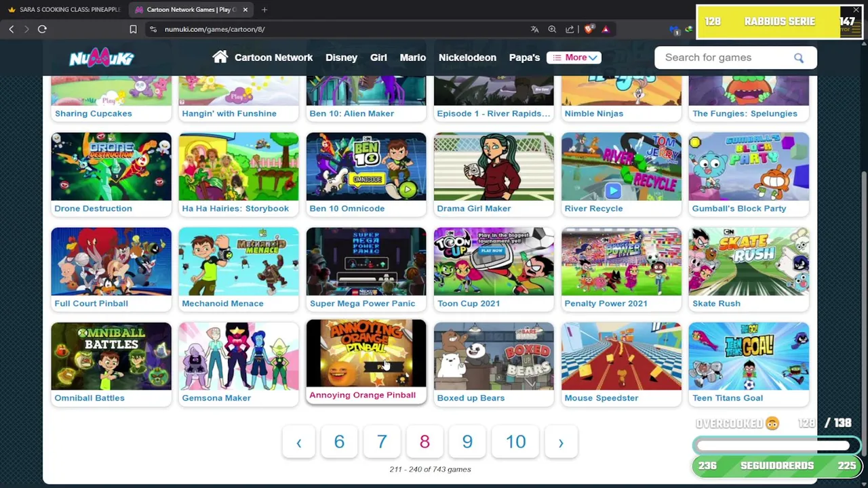The width and height of the screenshot is (868, 488).
Task: Click the site settings icon in address bar
Action: pyautogui.click(x=153, y=29)
